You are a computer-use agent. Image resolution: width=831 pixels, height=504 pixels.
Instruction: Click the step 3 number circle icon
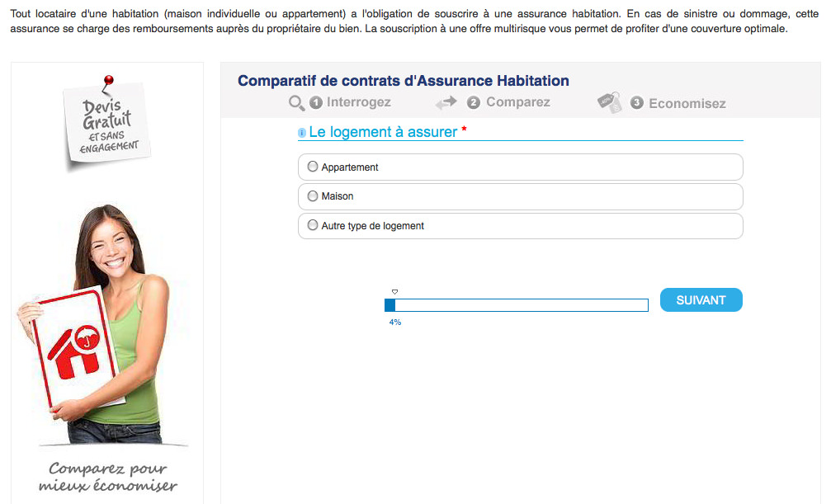(636, 103)
